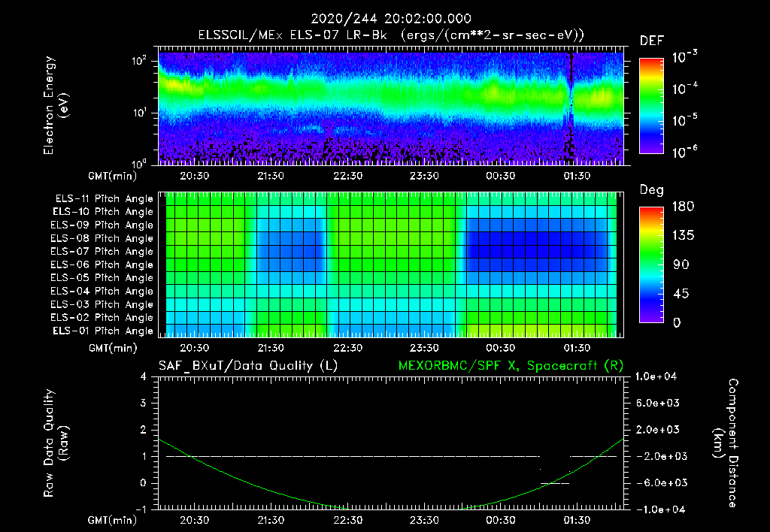Click the 10^-3 tick on the DEF color scale
Image resolution: width=770 pixels, height=532 pixels.
pos(684,57)
